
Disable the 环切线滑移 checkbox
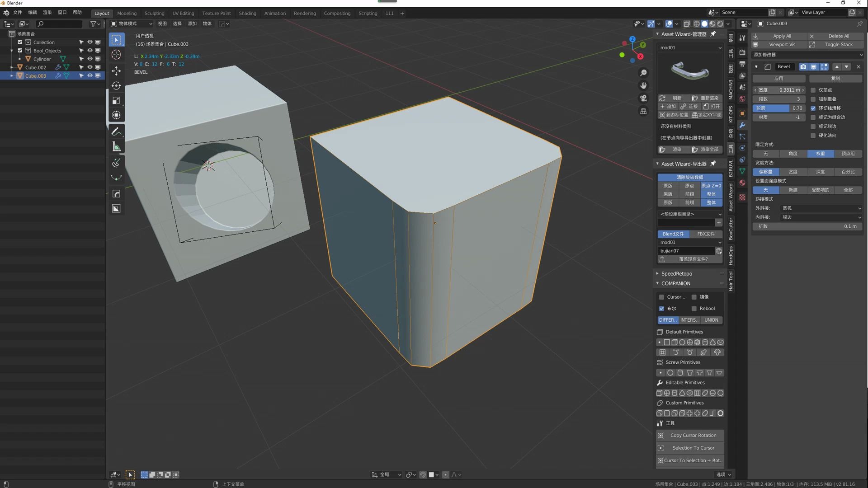tap(813, 108)
